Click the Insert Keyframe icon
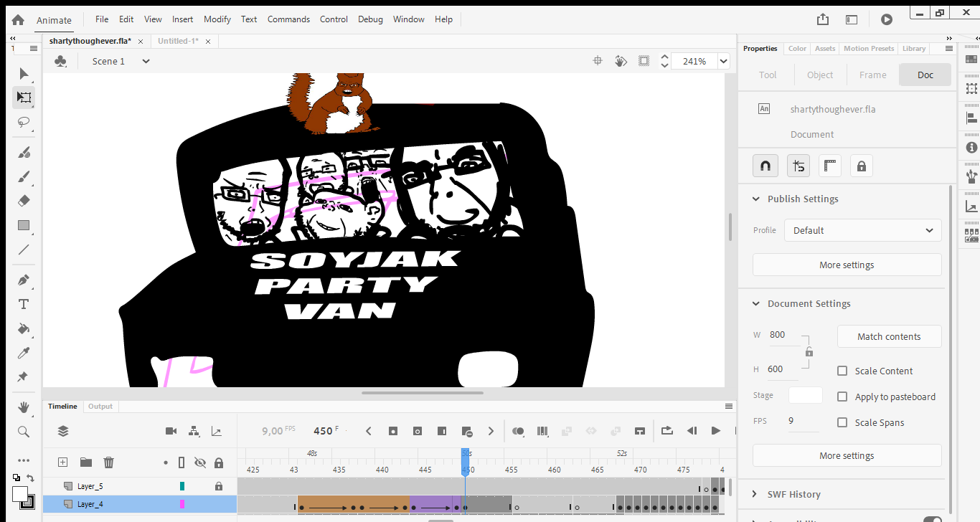980x522 pixels. [x=393, y=431]
